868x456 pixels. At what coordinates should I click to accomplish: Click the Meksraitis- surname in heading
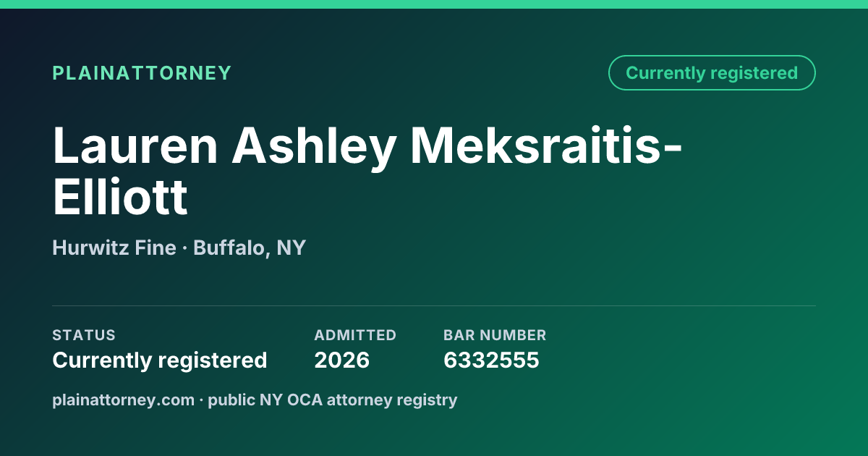pyautogui.click(x=548, y=145)
